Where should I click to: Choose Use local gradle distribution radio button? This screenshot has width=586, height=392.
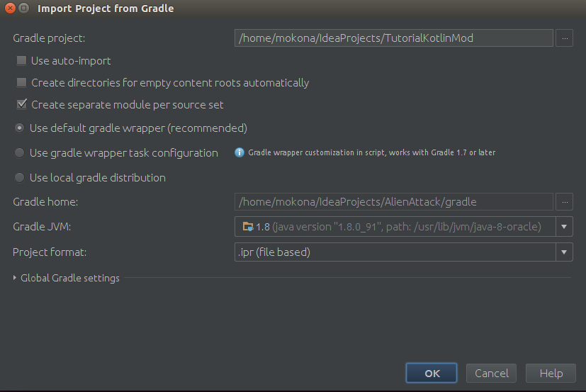19,178
